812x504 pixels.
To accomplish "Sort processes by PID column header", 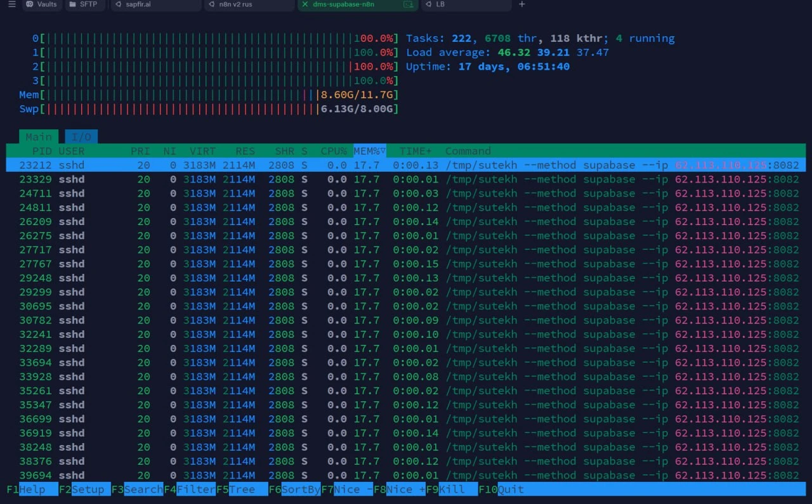I will click(43, 151).
